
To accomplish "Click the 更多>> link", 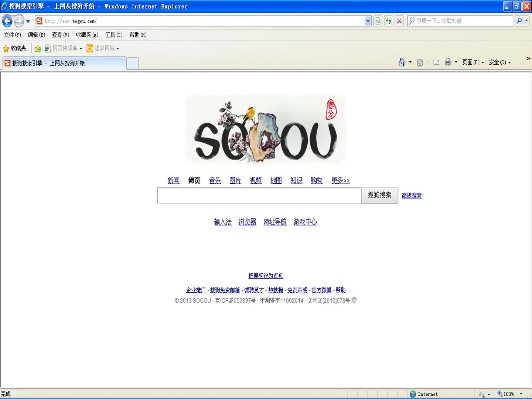I will pyautogui.click(x=340, y=181).
